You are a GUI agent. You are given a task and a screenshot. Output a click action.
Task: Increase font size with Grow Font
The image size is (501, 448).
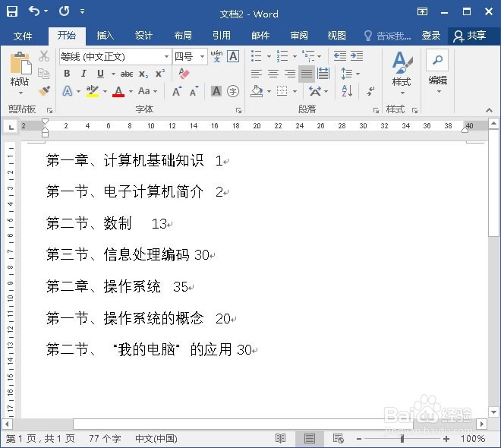pyautogui.click(x=177, y=91)
